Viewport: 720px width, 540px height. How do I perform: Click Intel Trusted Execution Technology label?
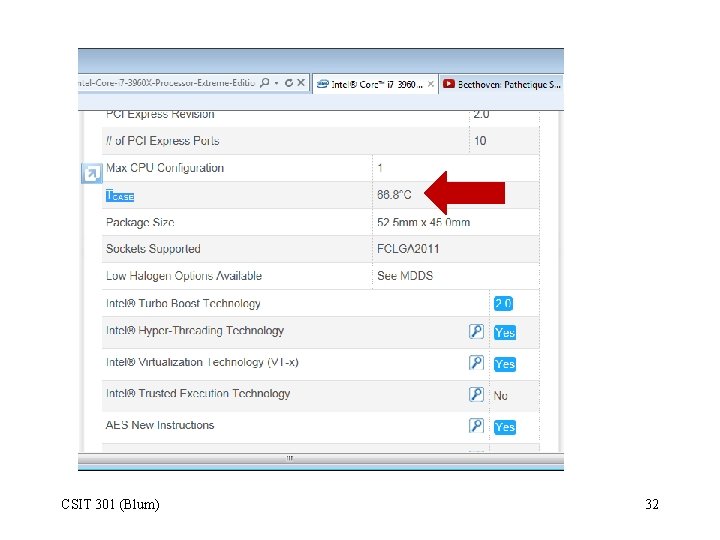tap(198, 394)
